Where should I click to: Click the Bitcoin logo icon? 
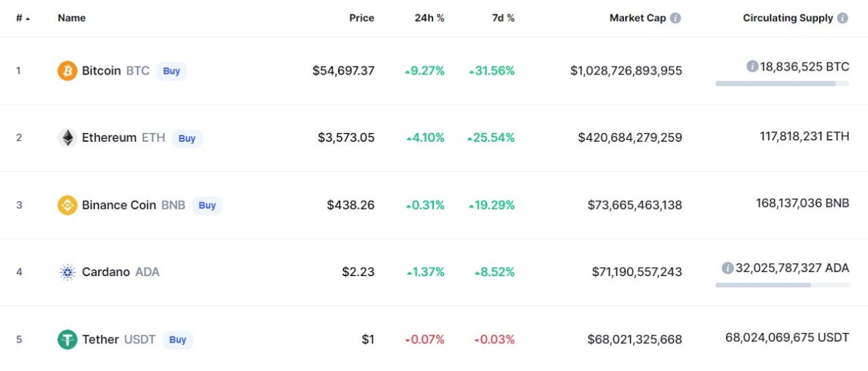click(x=67, y=71)
